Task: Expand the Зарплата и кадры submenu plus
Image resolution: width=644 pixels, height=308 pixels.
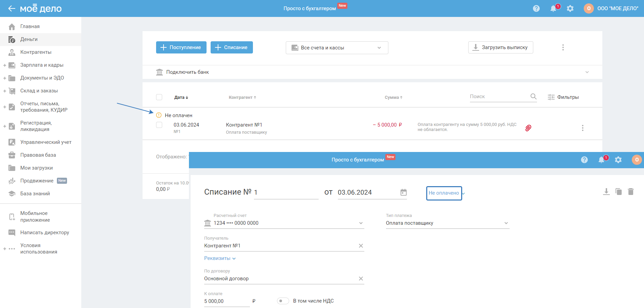Action: [x=5, y=65]
